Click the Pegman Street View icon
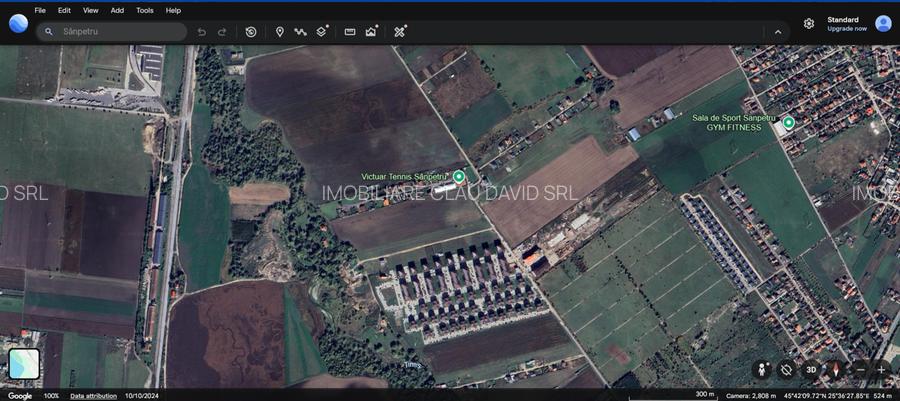The image size is (900, 401). pyautogui.click(x=764, y=369)
